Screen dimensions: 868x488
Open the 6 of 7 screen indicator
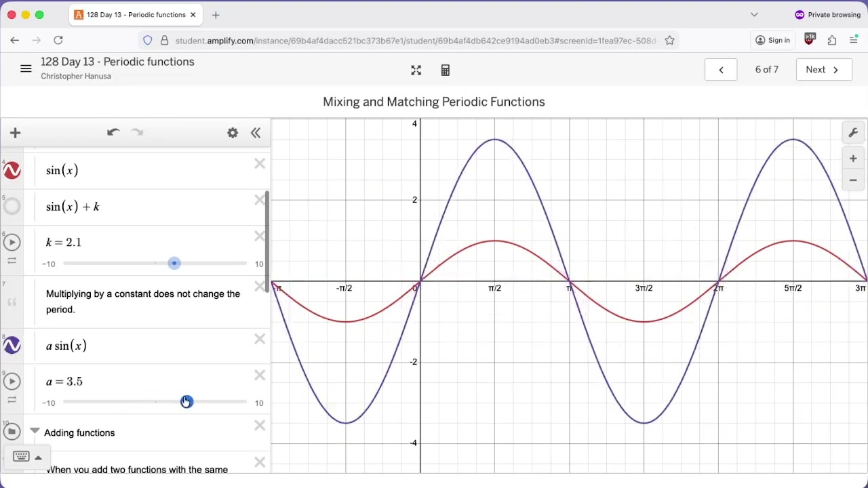(x=767, y=70)
